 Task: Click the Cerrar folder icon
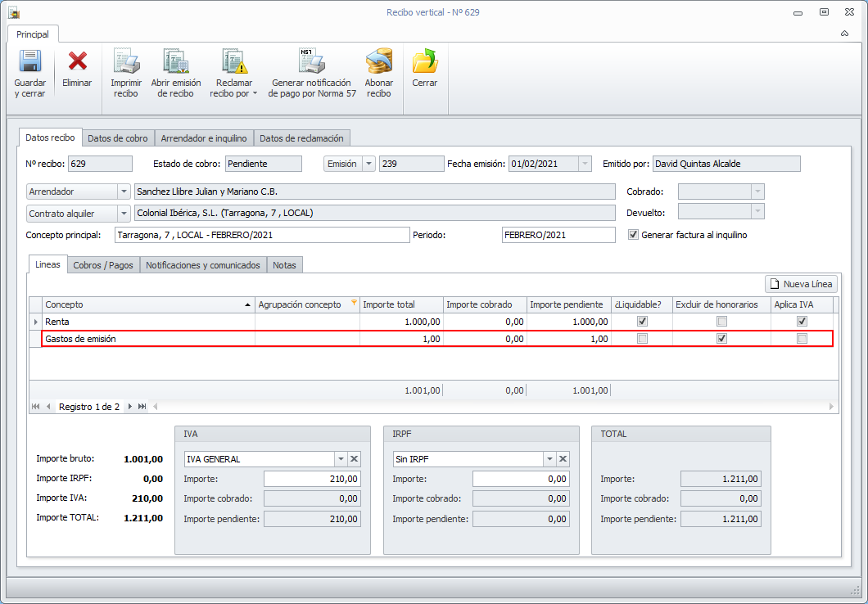click(424, 62)
